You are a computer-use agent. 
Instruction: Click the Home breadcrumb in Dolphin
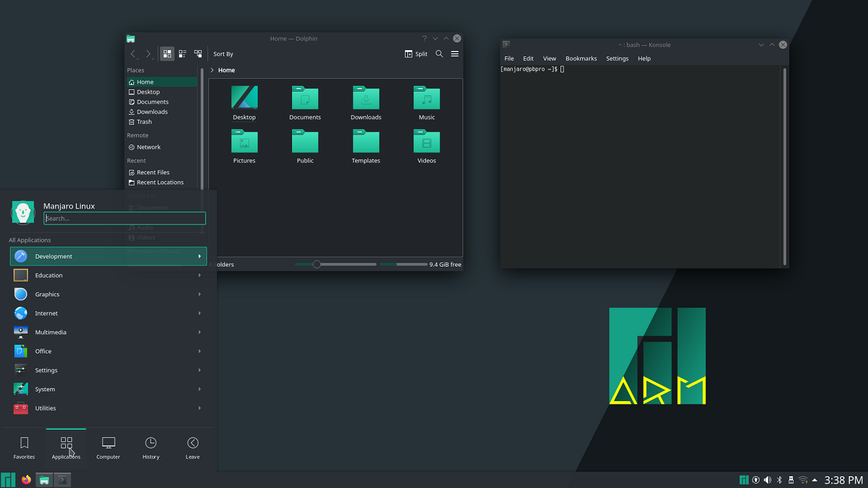pos(226,70)
